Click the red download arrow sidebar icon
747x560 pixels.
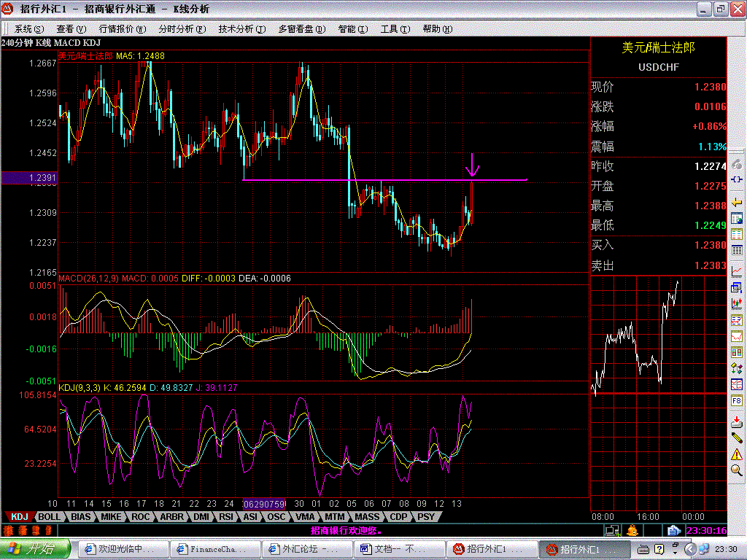coord(737,420)
